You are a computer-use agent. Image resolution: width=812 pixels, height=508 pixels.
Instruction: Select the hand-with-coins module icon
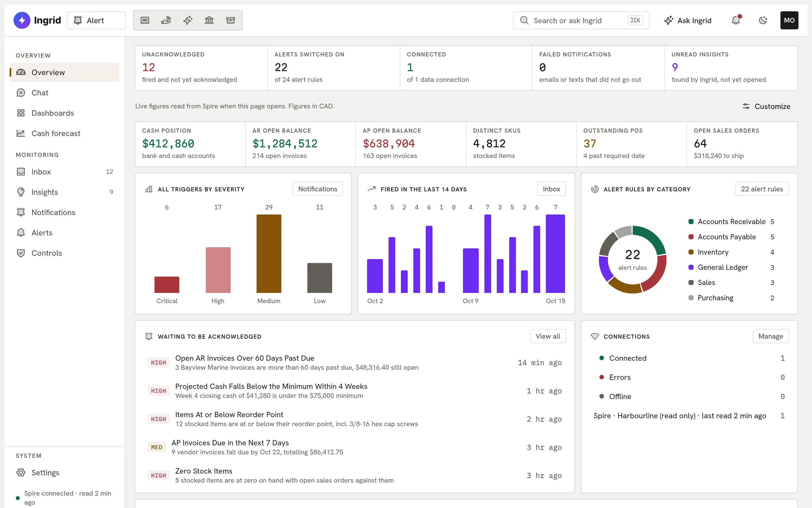pyautogui.click(x=166, y=21)
